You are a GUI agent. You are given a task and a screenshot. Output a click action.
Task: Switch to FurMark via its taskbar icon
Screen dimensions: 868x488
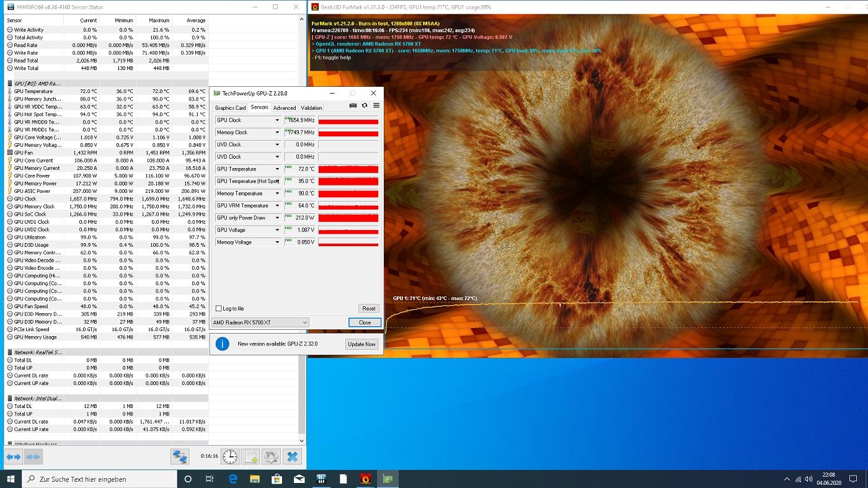(x=366, y=479)
